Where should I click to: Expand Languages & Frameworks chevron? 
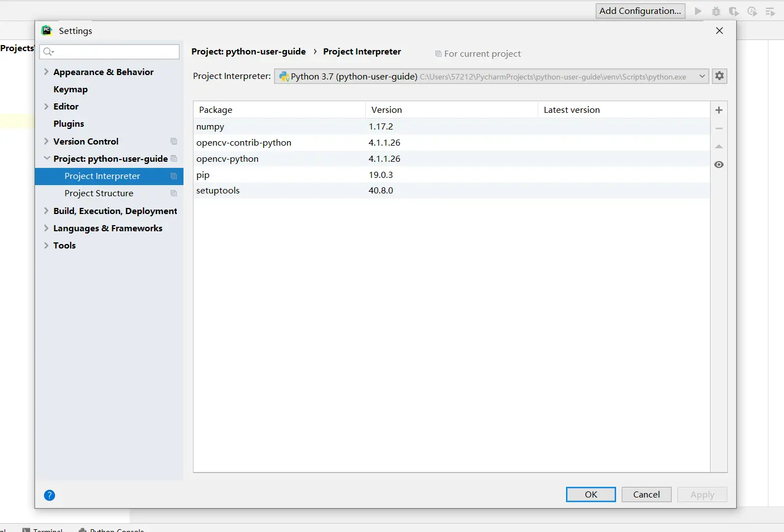[46, 228]
